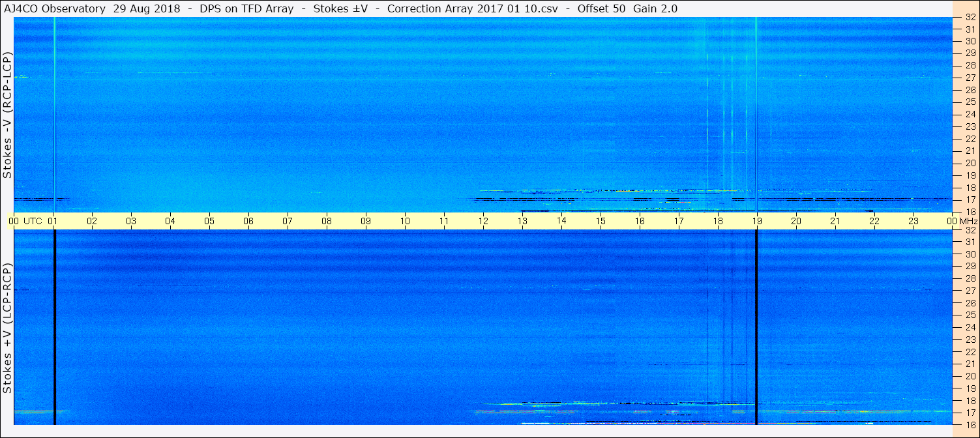Select hour 18 on the time axis
980x438 pixels.
coord(718,221)
